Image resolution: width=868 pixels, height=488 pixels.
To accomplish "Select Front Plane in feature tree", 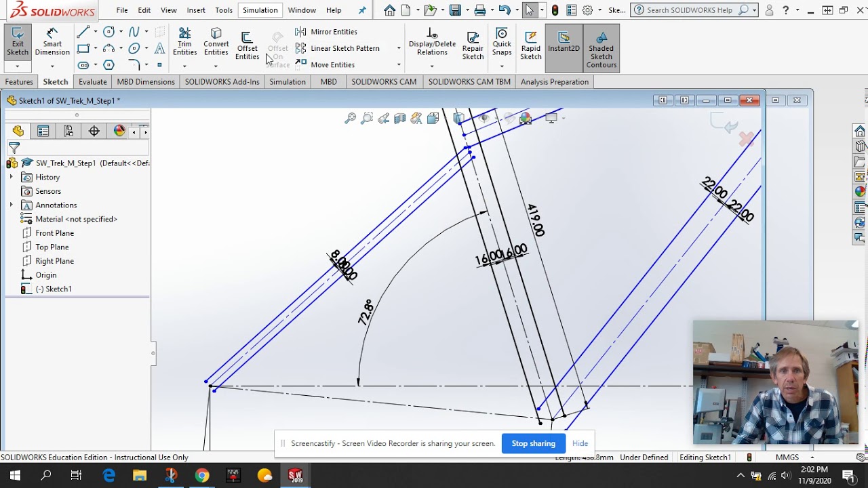I will click(54, 233).
